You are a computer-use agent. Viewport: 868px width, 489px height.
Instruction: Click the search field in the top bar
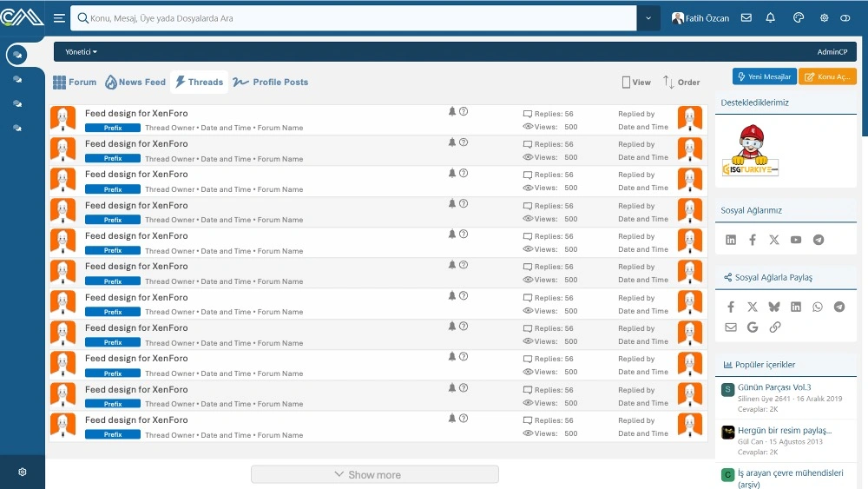356,18
